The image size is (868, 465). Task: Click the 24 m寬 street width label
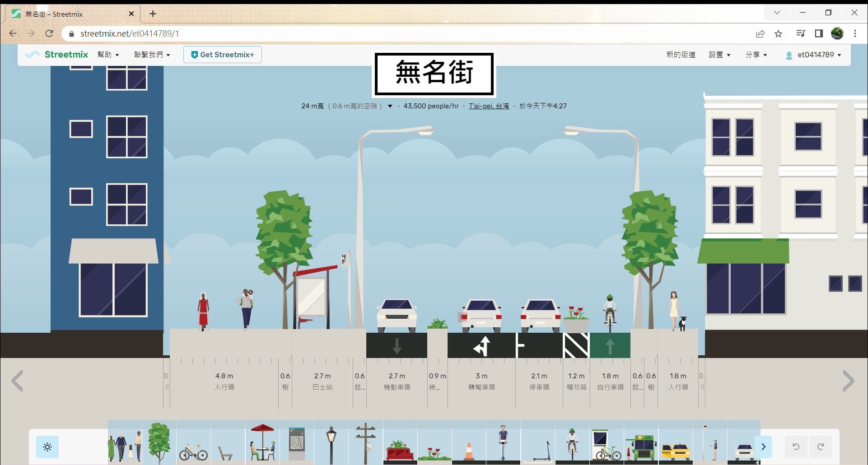pos(313,106)
